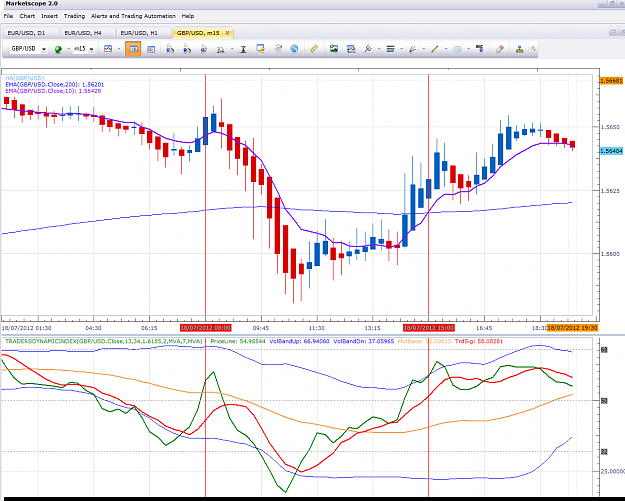Select the ruler measurement tool
The width and height of the screenshot is (625, 501).
pos(314,49)
